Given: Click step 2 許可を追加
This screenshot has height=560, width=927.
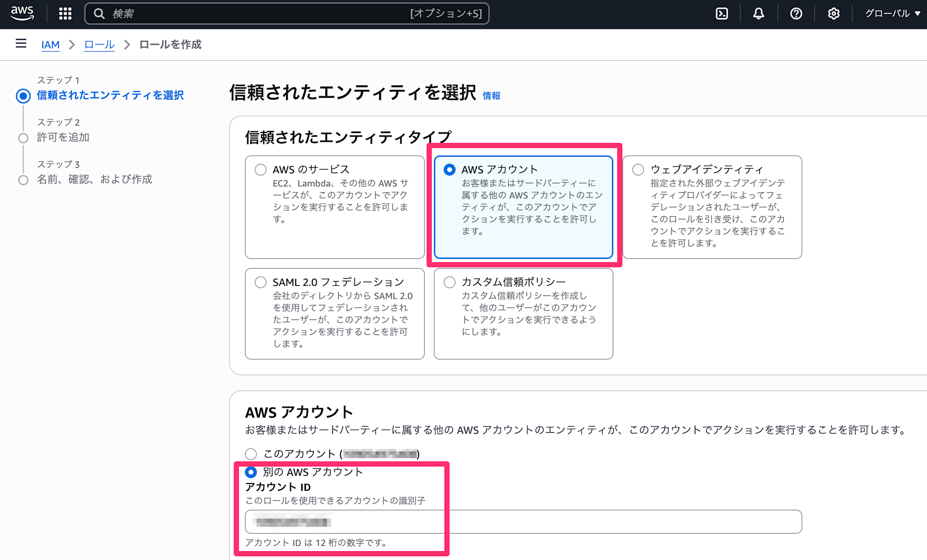Looking at the screenshot, I should [63, 137].
